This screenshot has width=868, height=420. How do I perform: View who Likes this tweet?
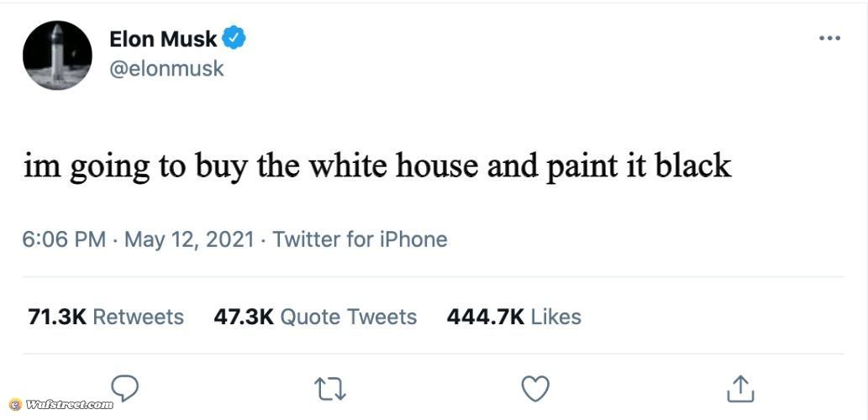(x=556, y=317)
